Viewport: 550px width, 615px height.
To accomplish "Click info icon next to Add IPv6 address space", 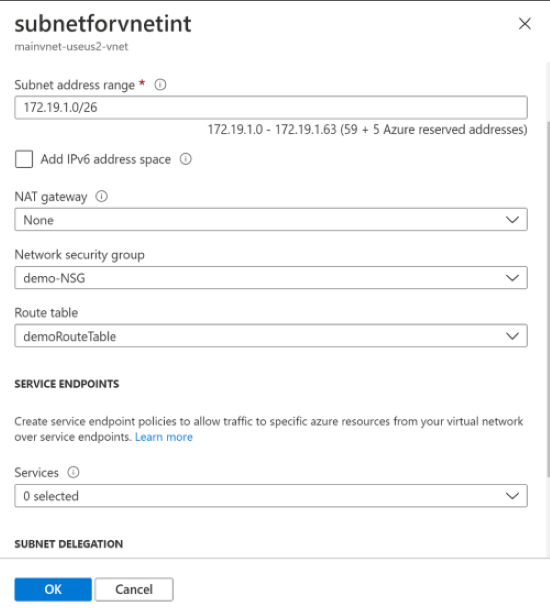I will tap(186, 159).
